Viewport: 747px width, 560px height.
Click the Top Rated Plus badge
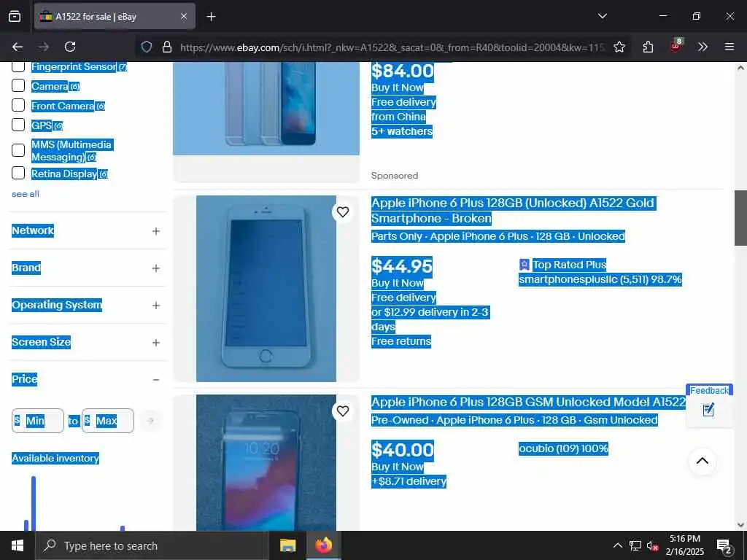pos(562,265)
